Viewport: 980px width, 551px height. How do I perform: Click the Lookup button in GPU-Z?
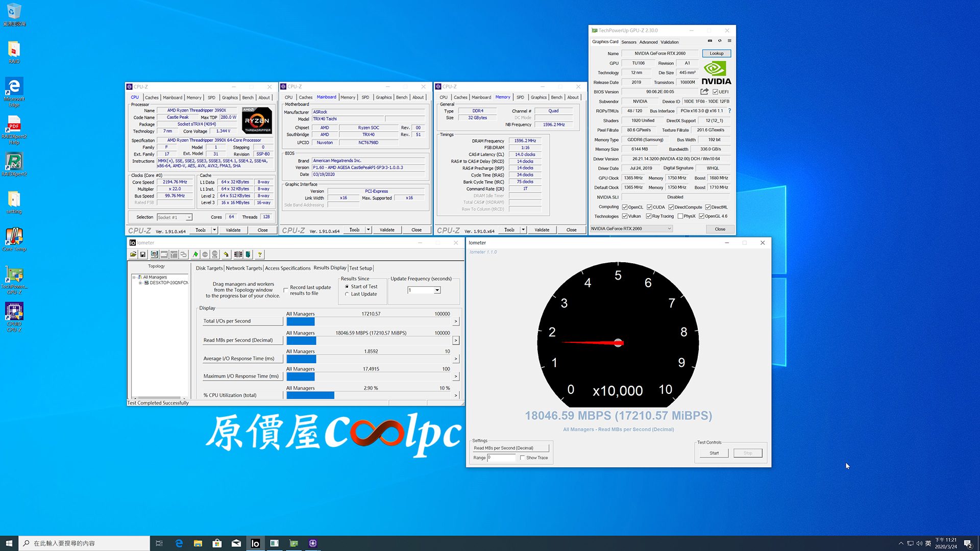click(717, 53)
